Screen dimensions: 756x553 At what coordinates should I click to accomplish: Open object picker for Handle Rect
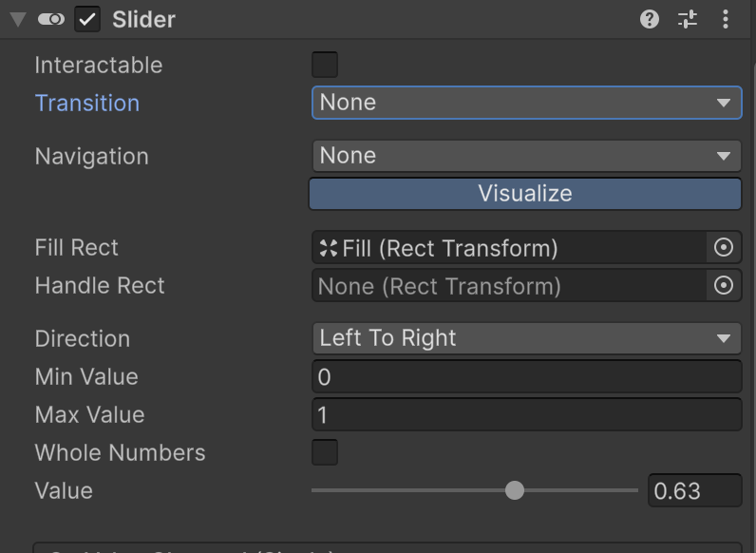[724, 286]
